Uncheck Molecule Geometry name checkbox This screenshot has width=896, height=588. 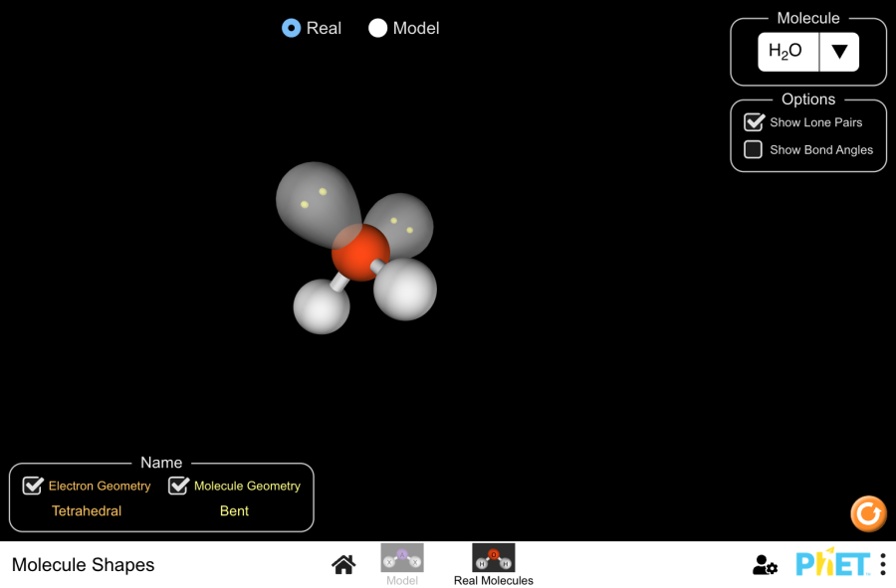pos(179,486)
